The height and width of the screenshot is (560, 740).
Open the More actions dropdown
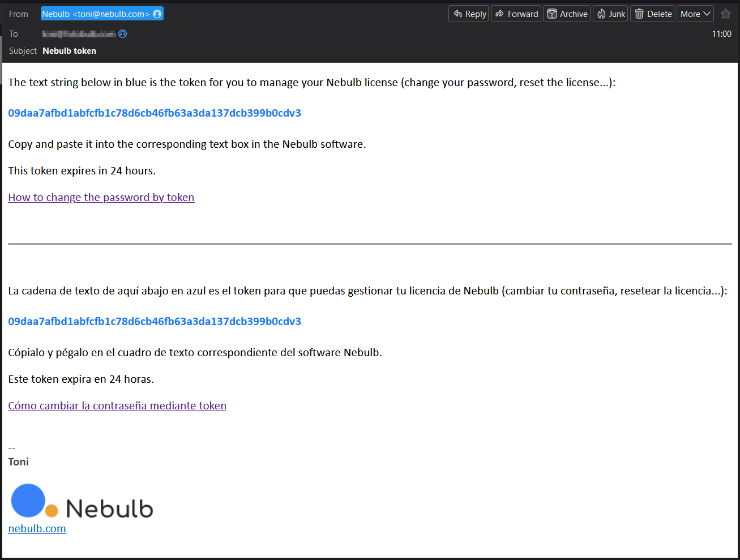pos(695,14)
